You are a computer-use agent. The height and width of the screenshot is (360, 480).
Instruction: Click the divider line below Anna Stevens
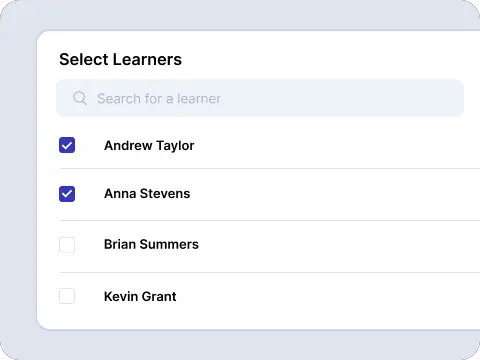(270, 220)
